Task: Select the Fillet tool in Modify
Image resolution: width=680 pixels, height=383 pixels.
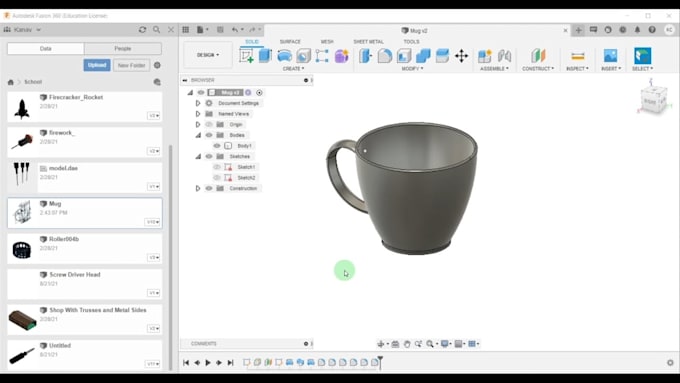Action: pos(385,56)
